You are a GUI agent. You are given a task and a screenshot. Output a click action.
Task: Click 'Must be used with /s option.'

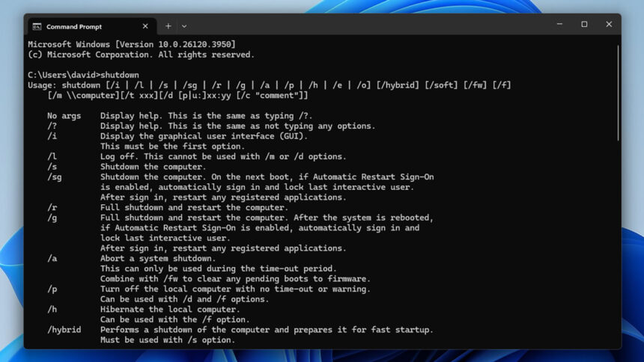pos(168,340)
